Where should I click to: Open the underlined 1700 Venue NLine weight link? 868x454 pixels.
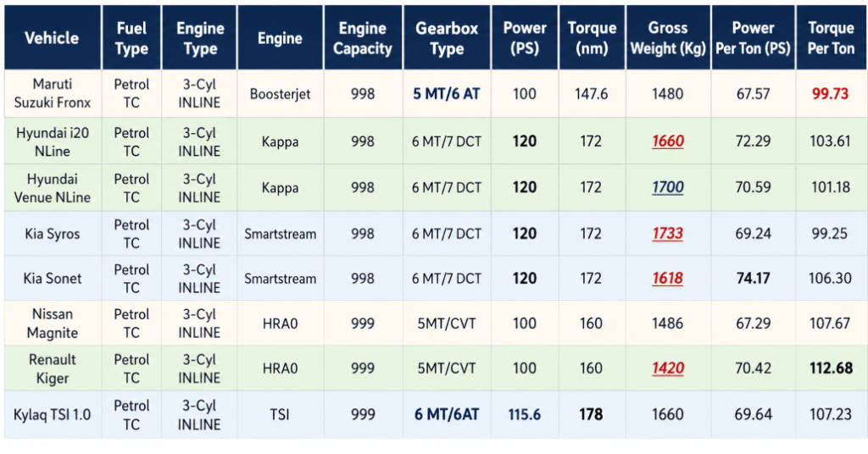(667, 187)
